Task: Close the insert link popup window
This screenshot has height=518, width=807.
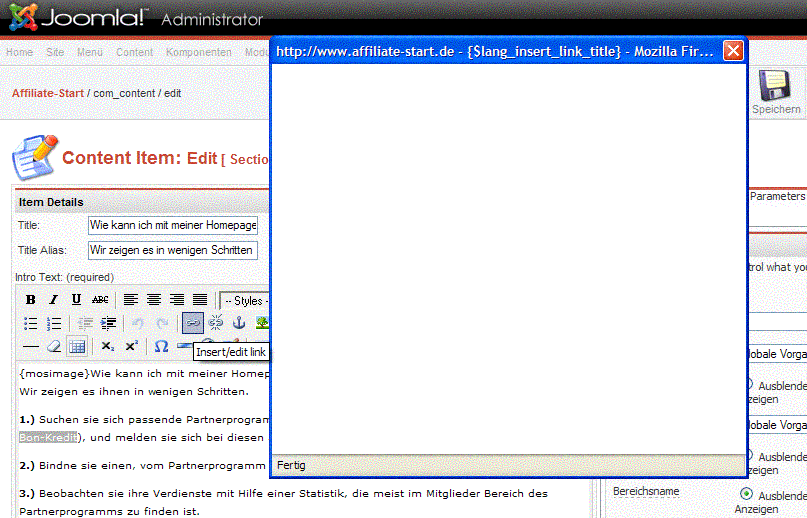Action: pyautogui.click(x=733, y=50)
